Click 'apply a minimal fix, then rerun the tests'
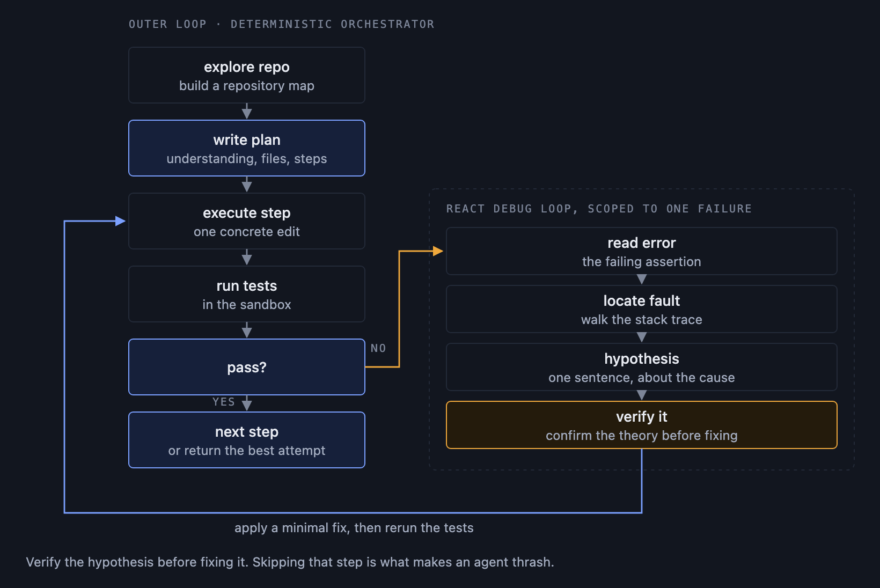 pyautogui.click(x=354, y=528)
